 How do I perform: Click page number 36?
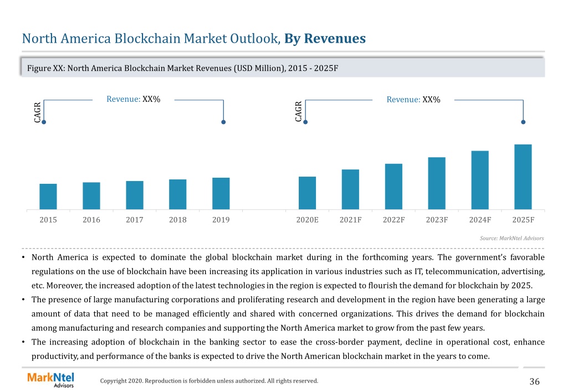tap(534, 381)
